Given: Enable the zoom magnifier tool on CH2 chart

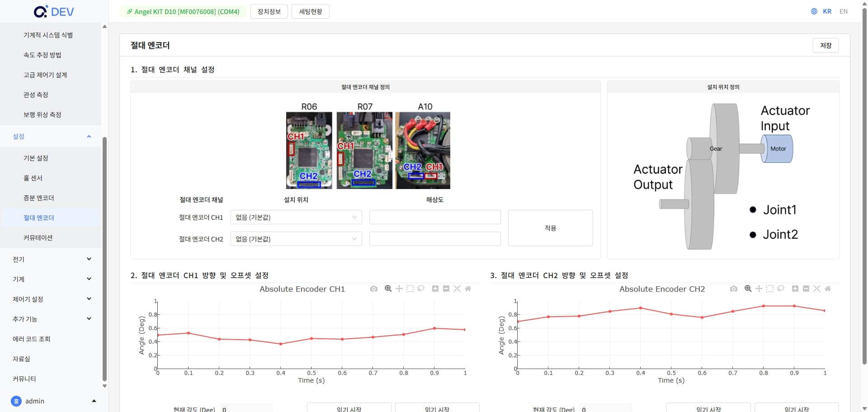Looking at the screenshot, I should [x=748, y=289].
